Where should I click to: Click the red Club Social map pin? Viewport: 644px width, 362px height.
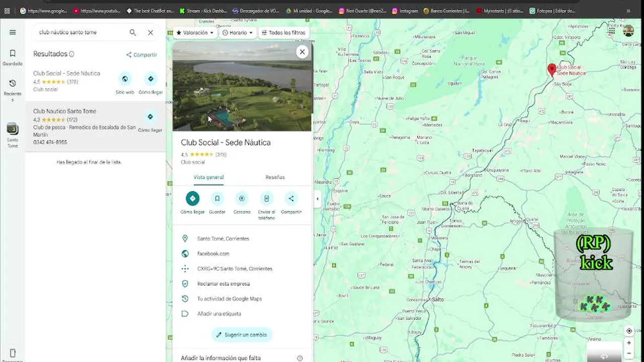coord(551,70)
